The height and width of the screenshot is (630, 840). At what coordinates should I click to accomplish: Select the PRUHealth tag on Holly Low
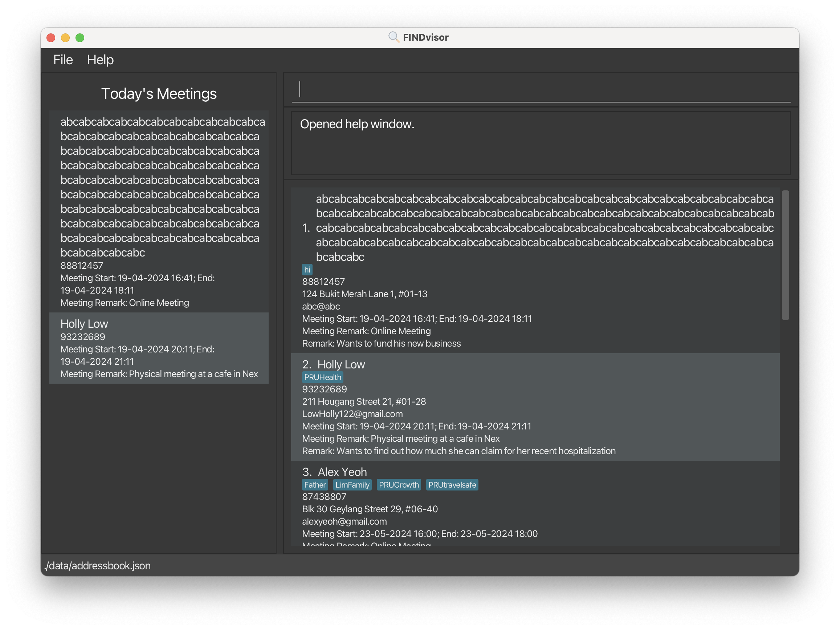pyautogui.click(x=322, y=377)
